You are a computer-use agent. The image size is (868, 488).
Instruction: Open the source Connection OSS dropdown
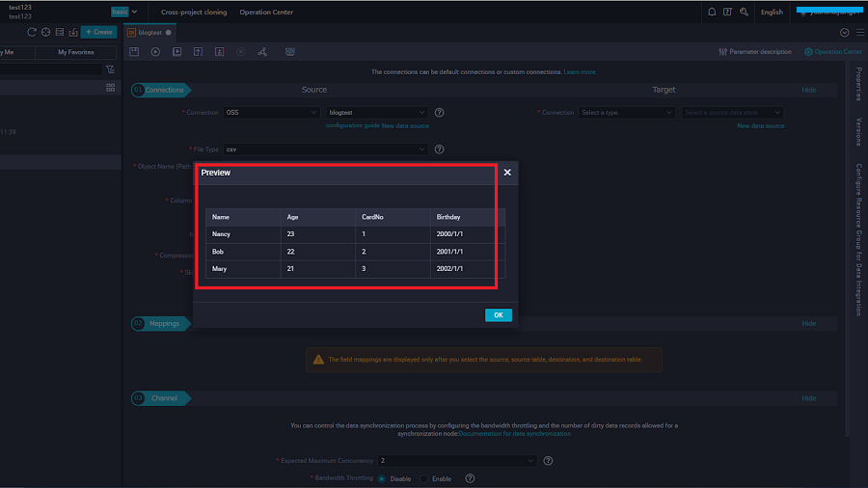(271, 113)
